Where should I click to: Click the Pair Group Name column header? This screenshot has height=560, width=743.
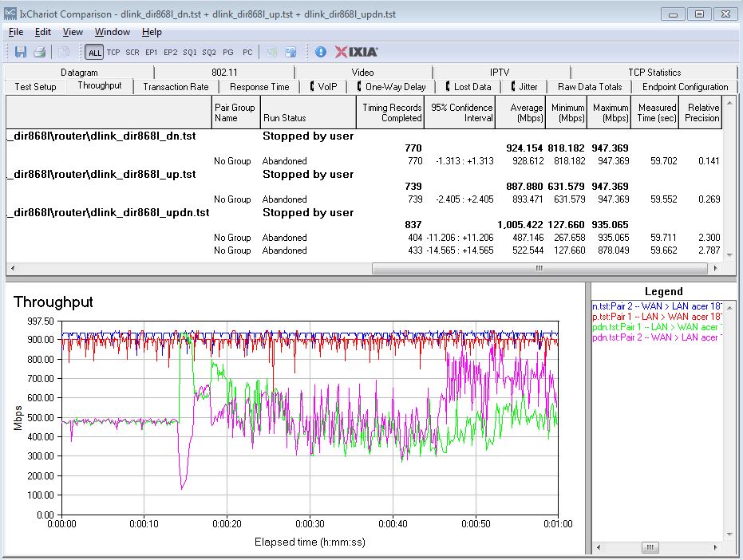[236, 112]
